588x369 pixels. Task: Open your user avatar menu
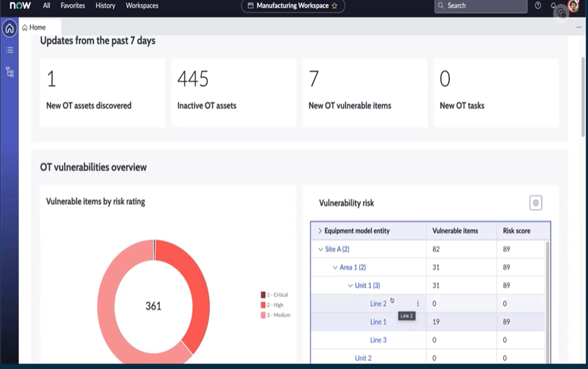tap(574, 6)
